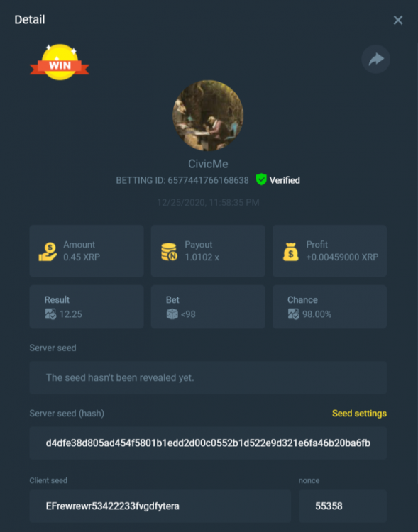Click the green Verified shield icon
Viewport: 418px width, 532px height.
point(261,179)
